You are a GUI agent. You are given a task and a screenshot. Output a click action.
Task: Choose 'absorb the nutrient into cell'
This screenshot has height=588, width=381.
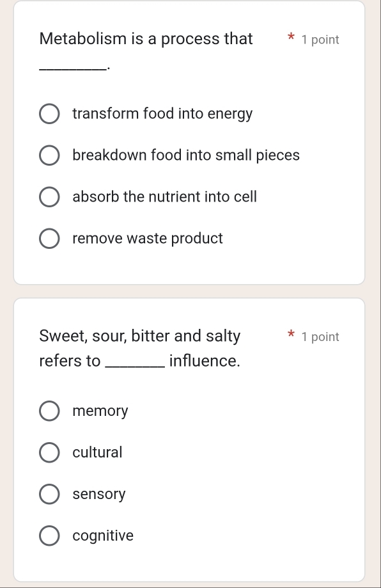coord(49,196)
